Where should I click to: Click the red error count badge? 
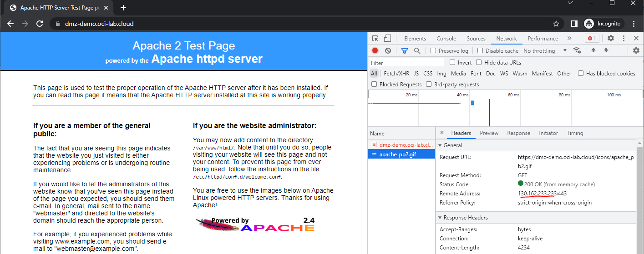pyautogui.click(x=592, y=39)
